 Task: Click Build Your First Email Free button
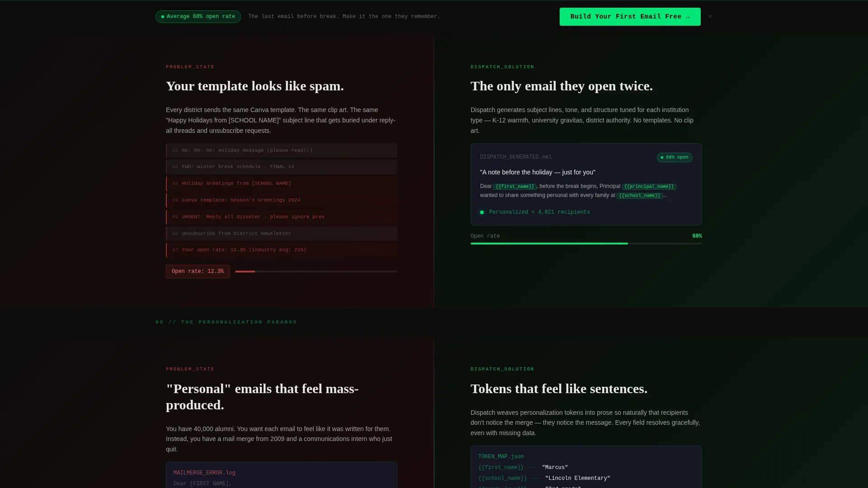tap(630, 17)
